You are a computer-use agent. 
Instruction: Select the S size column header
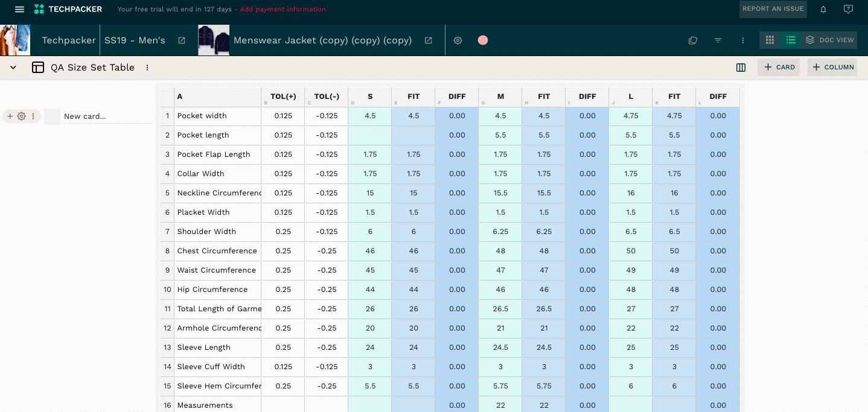point(370,97)
